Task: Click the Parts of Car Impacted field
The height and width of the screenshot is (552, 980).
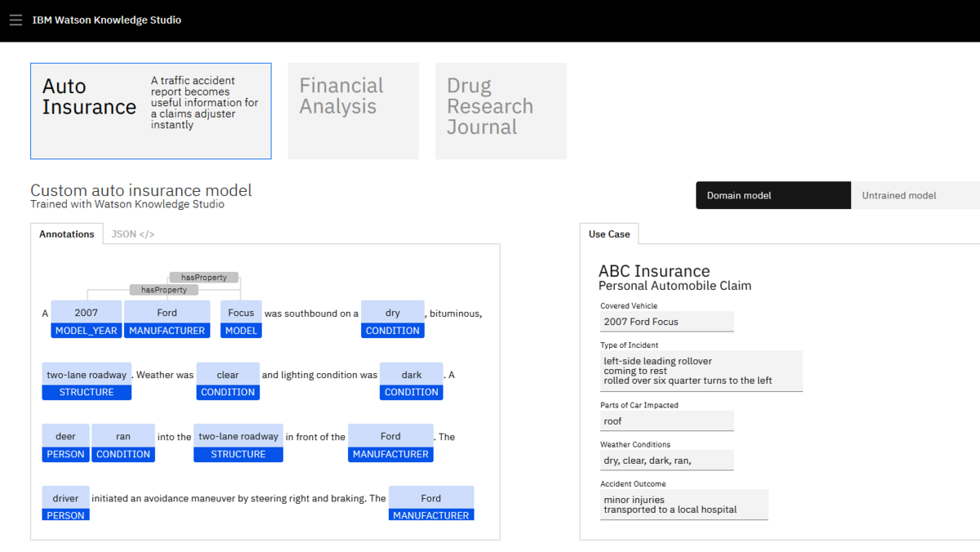Action: click(666, 421)
